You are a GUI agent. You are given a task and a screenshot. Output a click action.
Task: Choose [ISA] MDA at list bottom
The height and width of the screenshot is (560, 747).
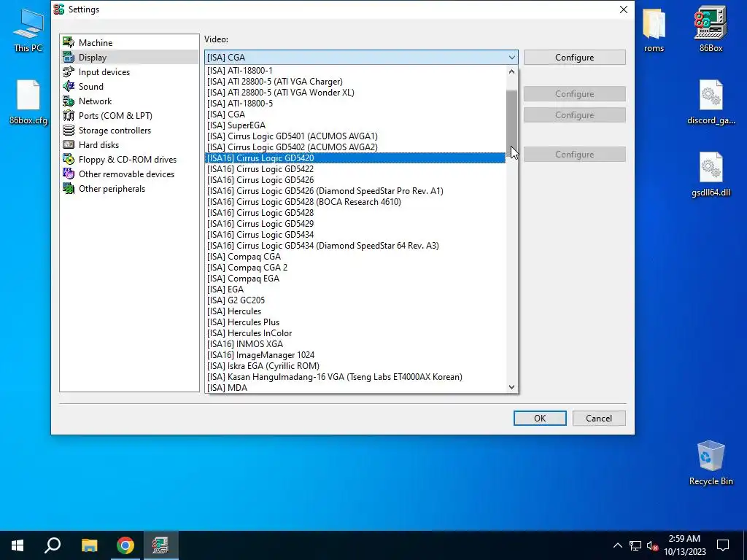click(x=355, y=388)
